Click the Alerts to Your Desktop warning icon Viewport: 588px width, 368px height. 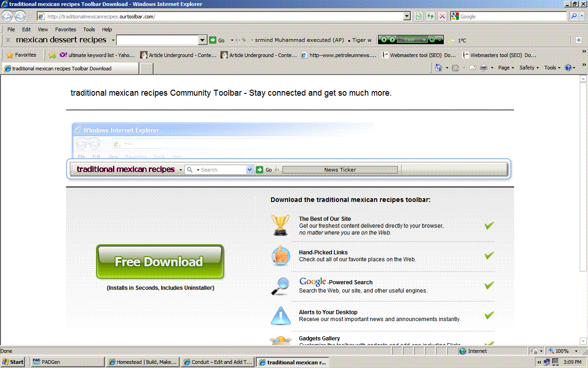coord(280,316)
